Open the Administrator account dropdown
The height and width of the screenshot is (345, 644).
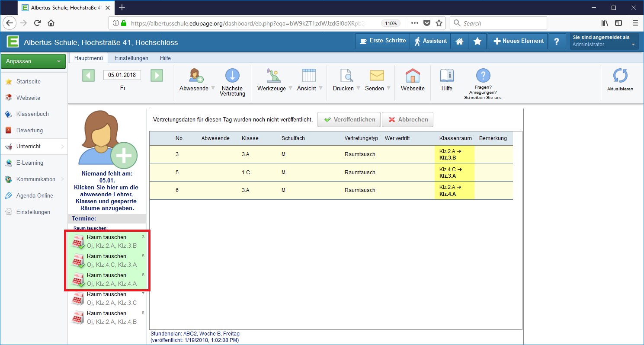[x=604, y=41]
